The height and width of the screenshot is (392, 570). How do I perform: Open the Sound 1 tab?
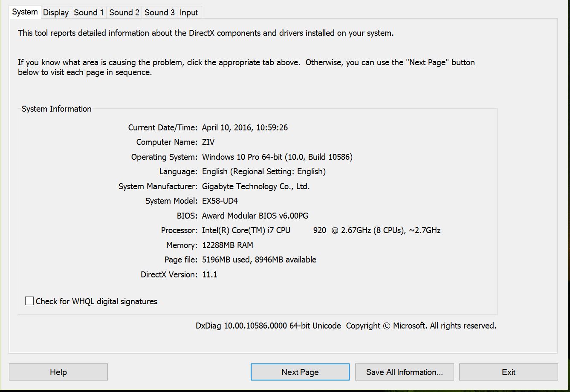89,13
